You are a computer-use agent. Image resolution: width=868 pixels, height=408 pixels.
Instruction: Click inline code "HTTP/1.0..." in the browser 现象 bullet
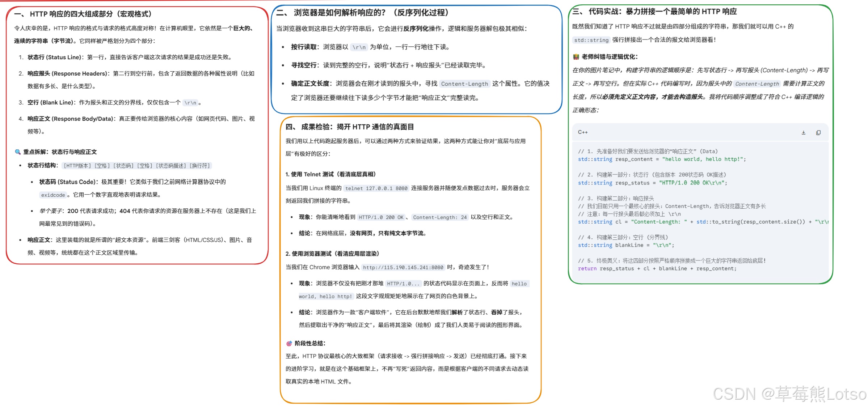click(404, 284)
